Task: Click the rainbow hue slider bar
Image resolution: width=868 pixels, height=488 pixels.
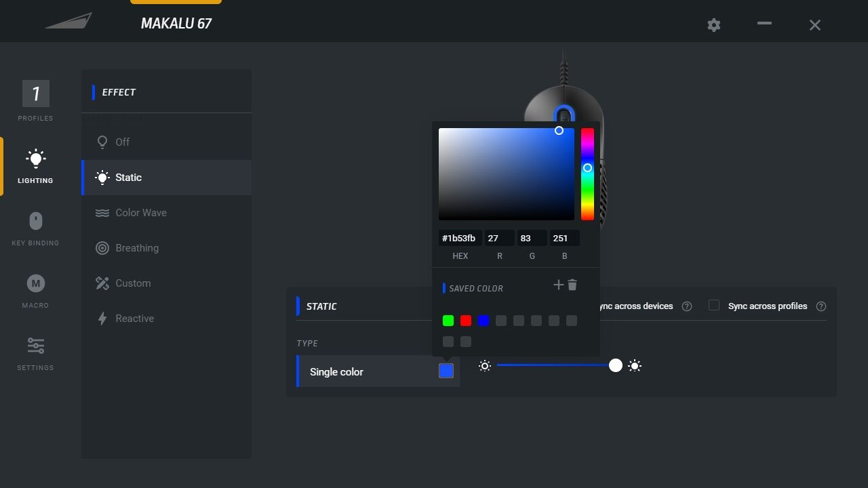Action: pyautogui.click(x=587, y=174)
